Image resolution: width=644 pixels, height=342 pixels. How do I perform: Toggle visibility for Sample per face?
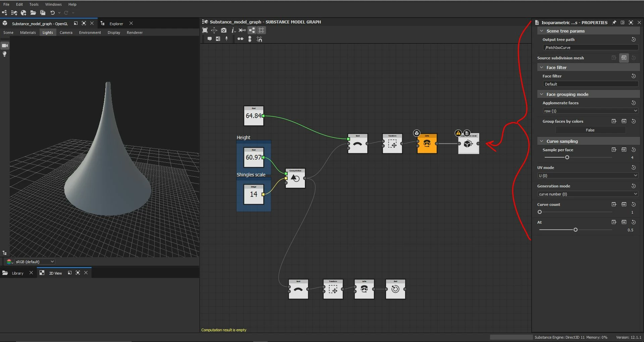click(x=624, y=150)
